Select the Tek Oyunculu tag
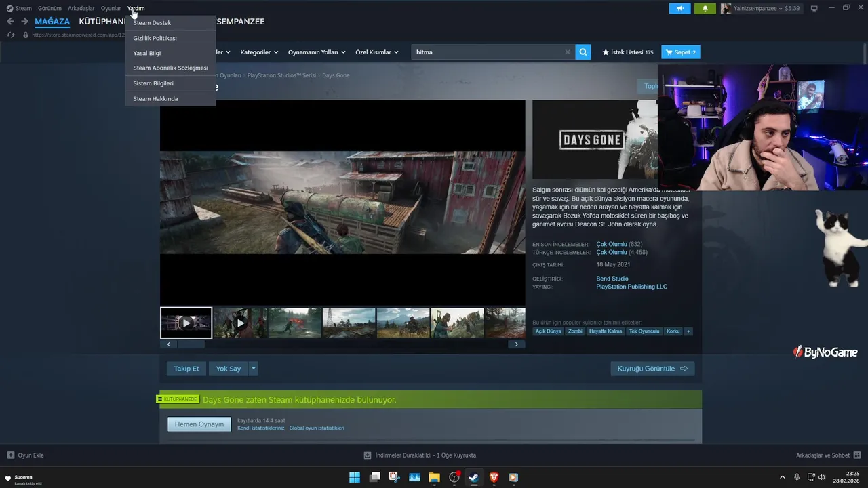The height and width of the screenshot is (488, 868). pos(644,331)
